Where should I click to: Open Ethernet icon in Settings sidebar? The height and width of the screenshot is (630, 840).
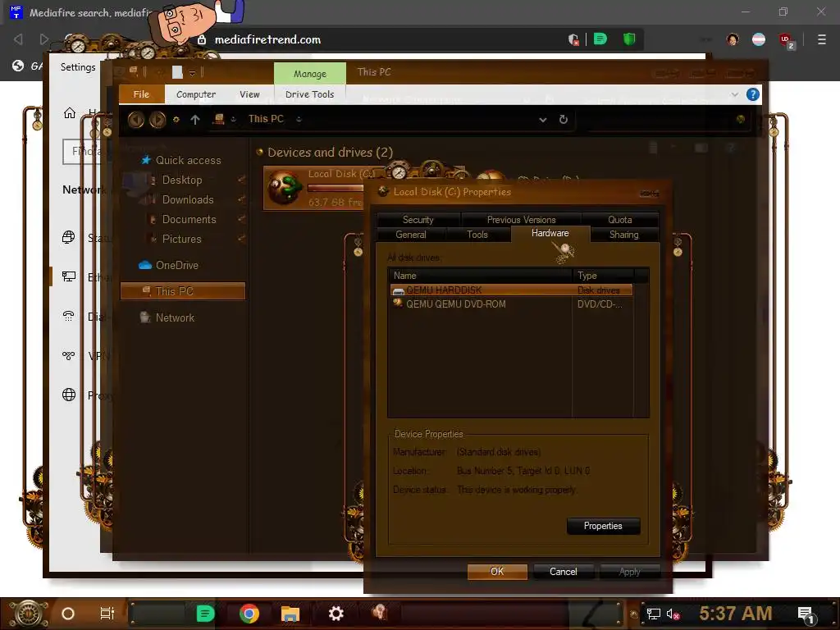point(69,276)
